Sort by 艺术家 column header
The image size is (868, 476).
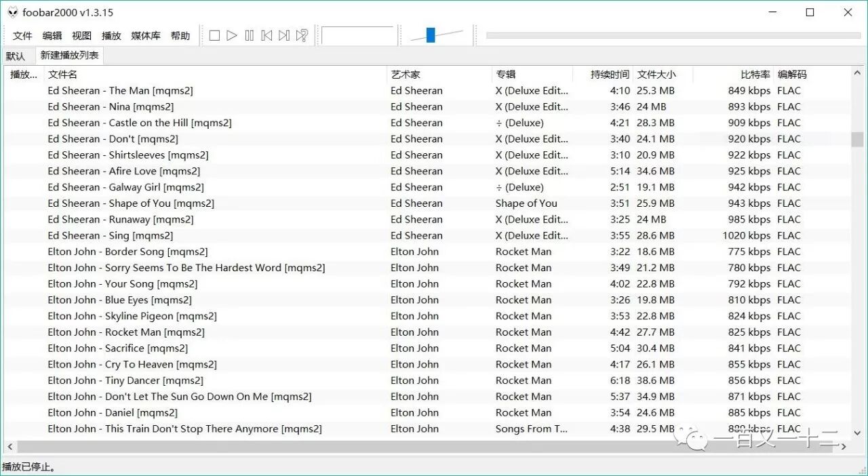point(439,75)
